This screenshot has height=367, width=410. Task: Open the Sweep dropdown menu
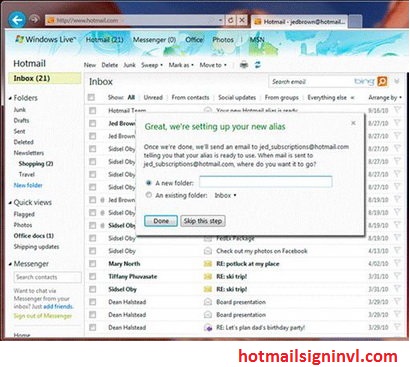[x=152, y=65]
